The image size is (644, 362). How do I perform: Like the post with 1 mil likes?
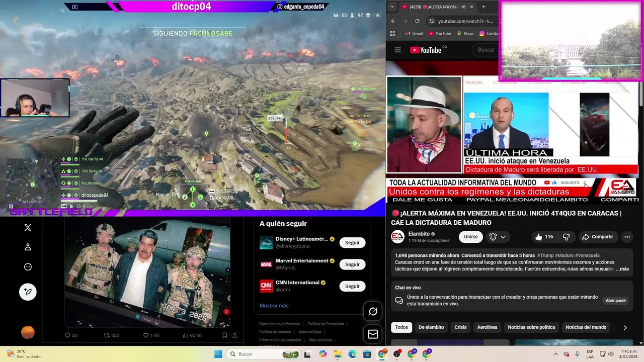coord(146,335)
